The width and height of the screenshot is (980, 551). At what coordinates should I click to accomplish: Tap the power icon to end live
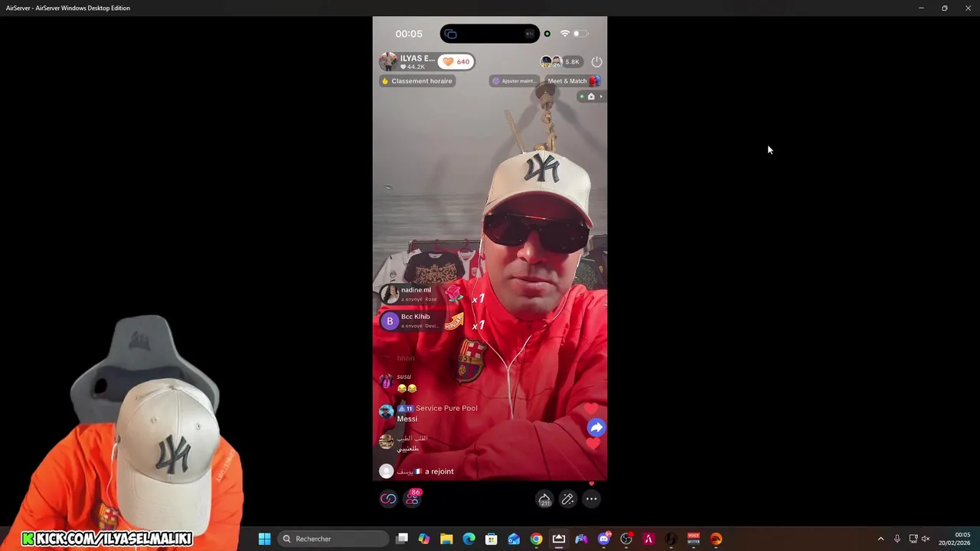596,61
